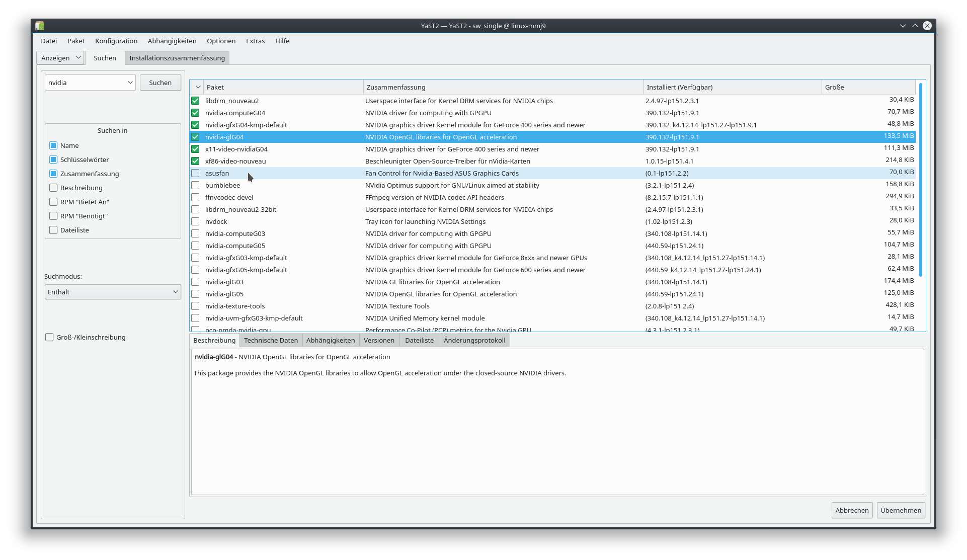Click status icon of nvidia-gfxG04-kmp-default
The height and width of the screenshot is (560, 967).
pos(195,125)
